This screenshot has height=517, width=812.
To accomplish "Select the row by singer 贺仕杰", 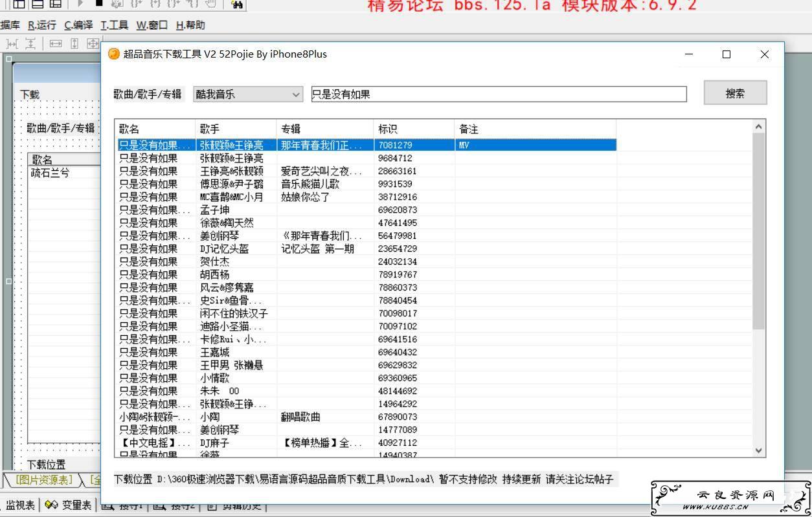I will tap(367, 261).
